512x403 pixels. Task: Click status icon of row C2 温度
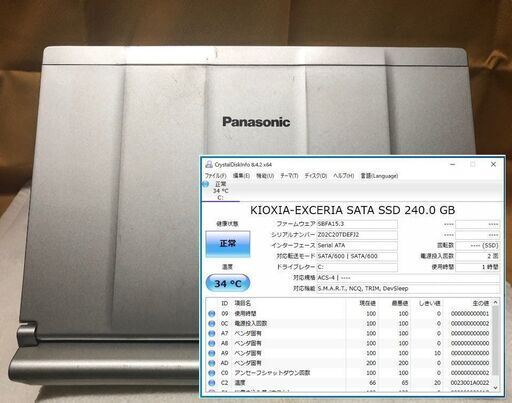coord(211,383)
